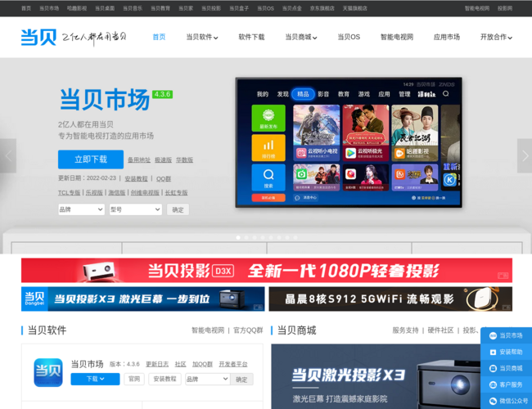Click the 立即下载 button

[90, 160]
